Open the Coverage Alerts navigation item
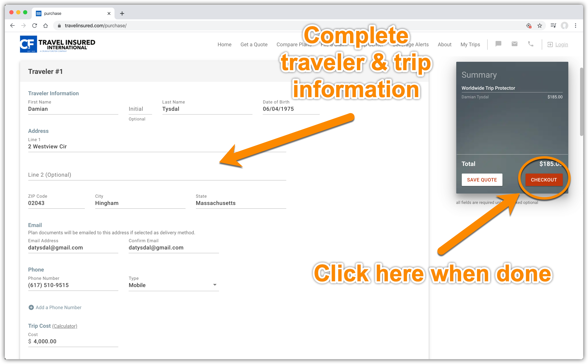588x364 pixels. [x=409, y=45]
